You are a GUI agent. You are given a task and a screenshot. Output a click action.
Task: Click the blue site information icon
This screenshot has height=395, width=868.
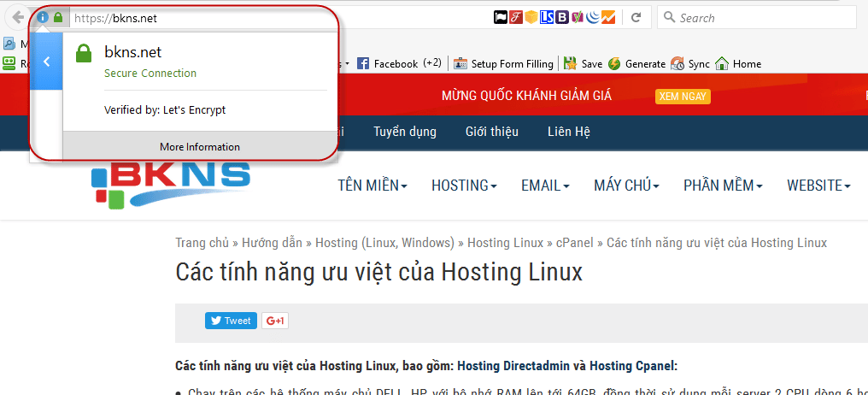pos(43,17)
